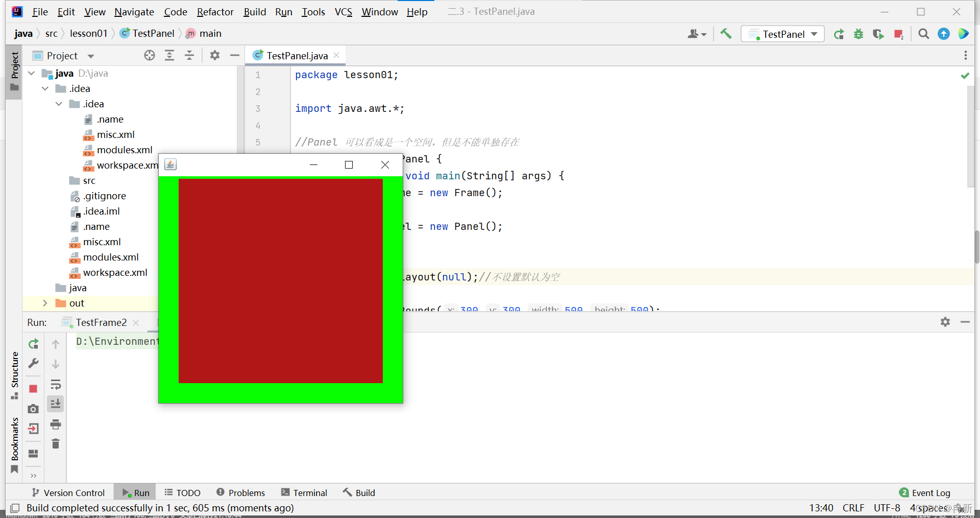Open the Event Log
This screenshot has width=980, height=518.
click(924, 493)
